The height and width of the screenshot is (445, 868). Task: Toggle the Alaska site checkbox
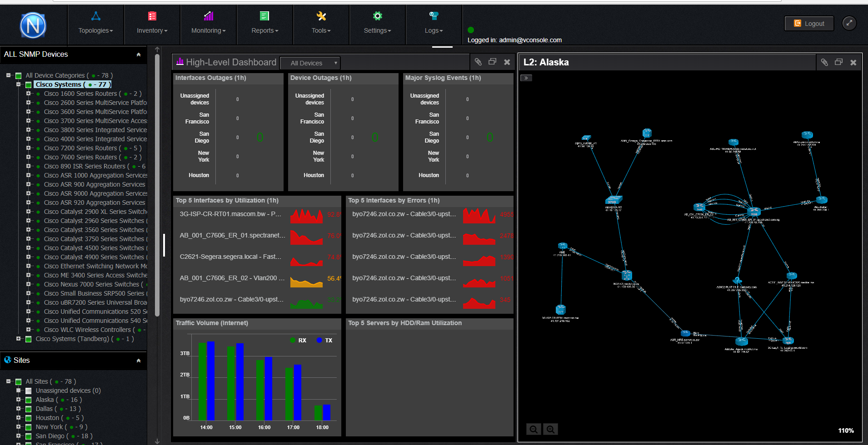pos(29,400)
